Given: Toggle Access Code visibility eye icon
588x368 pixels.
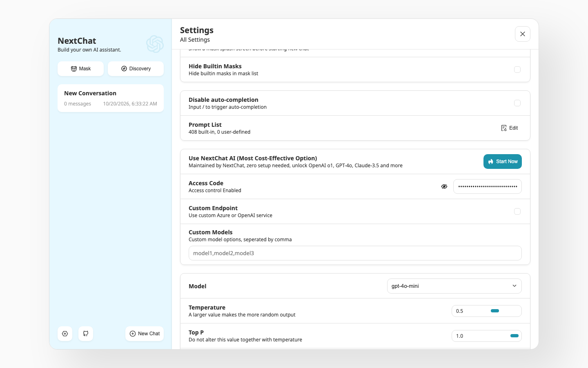Looking at the screenshot, I should click(444, 186).
